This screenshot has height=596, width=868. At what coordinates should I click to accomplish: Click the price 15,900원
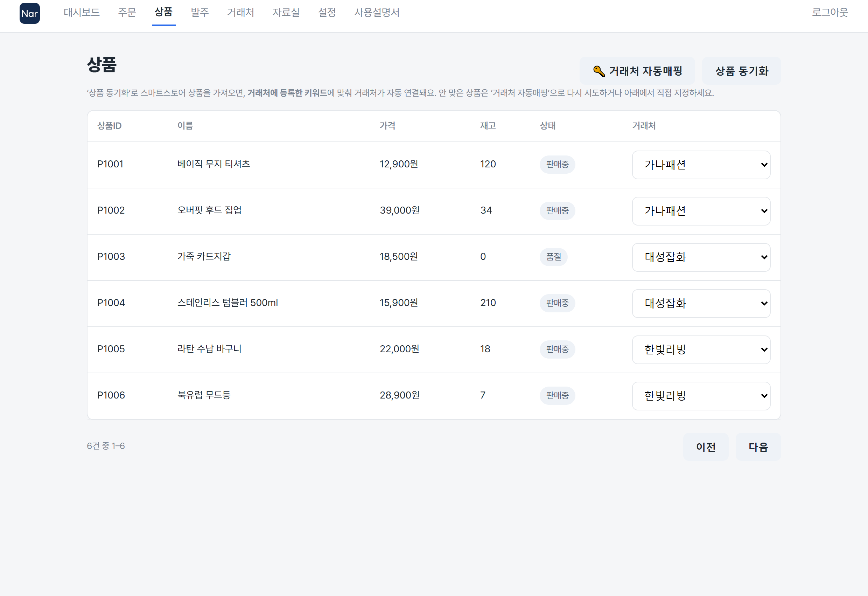[399, 303]
